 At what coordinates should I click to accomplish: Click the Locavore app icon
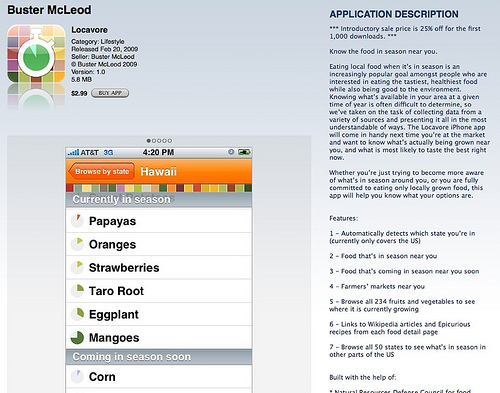(x=36, y=53)
